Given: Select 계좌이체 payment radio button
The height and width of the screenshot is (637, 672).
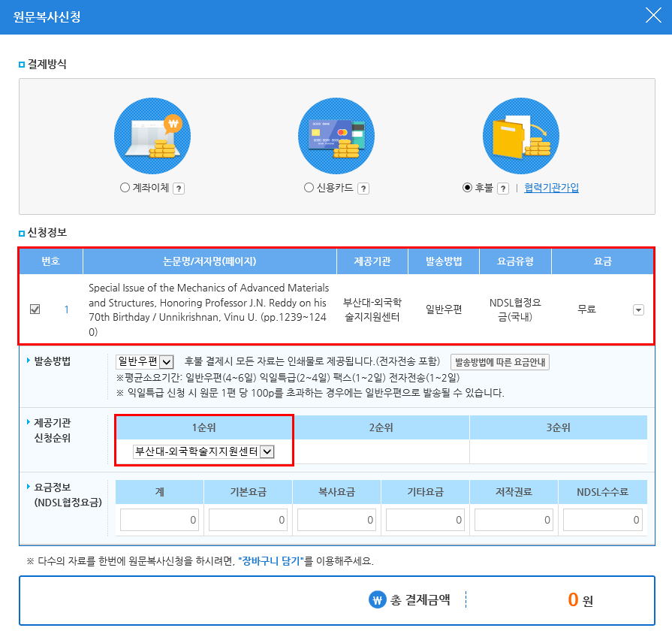Looking at the screenshot, I should (x=125, y=188).
